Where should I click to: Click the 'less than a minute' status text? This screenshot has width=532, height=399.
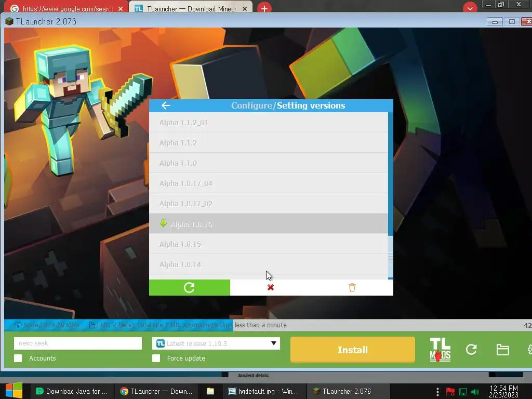261,325
